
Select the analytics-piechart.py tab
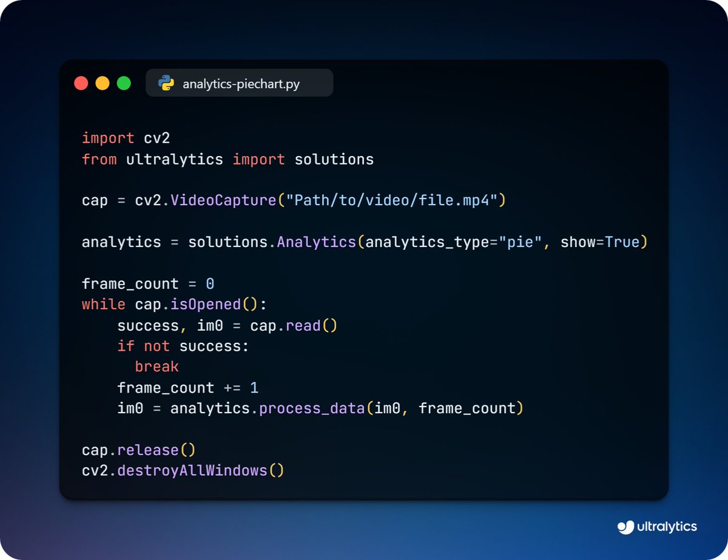click(239, 83)
